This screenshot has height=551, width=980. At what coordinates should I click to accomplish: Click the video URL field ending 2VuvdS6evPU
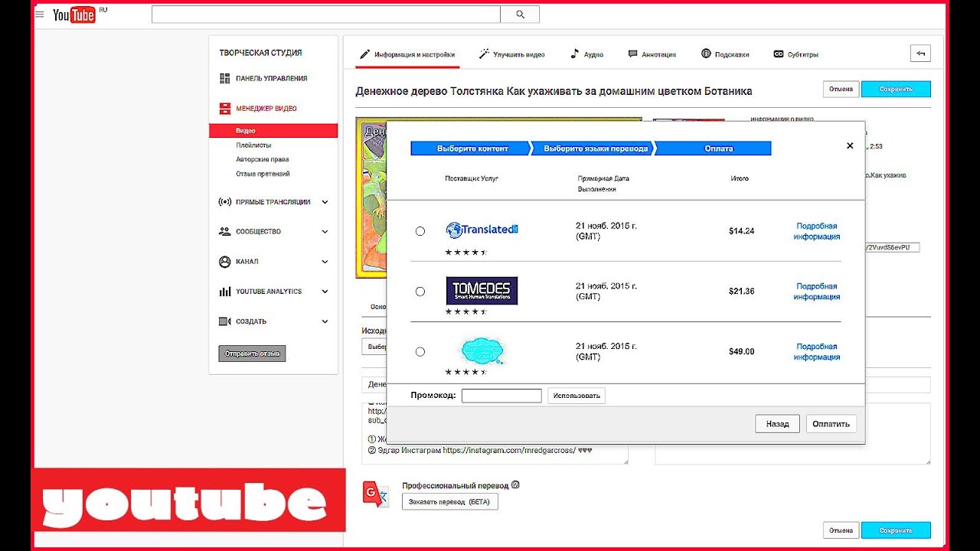pos(892,247)
